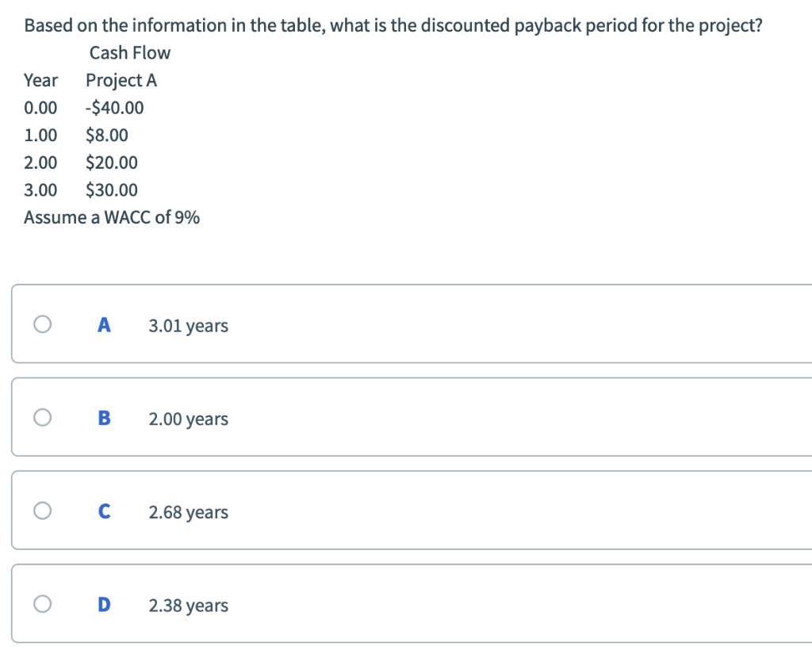Choose the "2.38 years" answer text
Image resolution: width=812 pixels, height=650 pixels.
(x=188, y=606)
